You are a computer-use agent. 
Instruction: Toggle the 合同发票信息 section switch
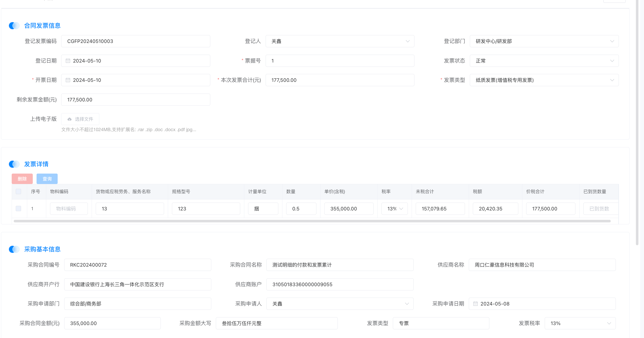click(14, 26)
